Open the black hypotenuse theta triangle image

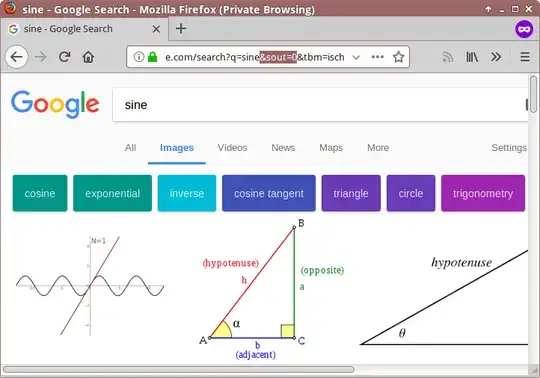[x=444, y=296]
